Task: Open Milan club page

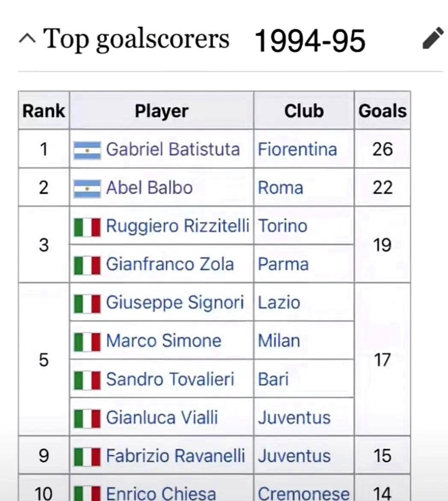Action: pos(279,341)
